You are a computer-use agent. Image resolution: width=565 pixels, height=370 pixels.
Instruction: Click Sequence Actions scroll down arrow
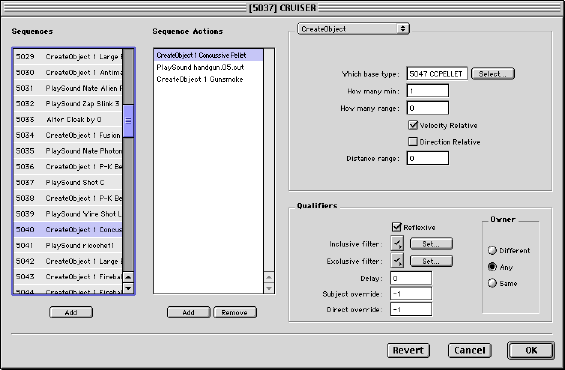pyautogui.click(x=269, y=288)
